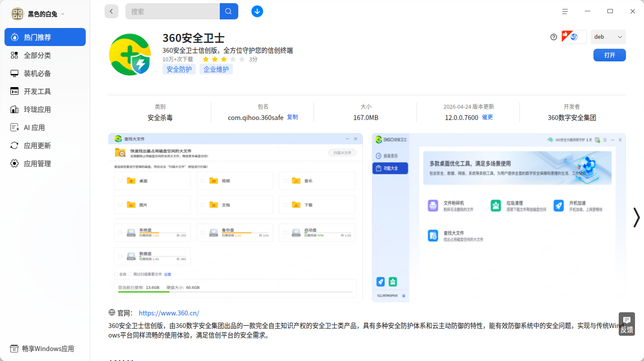The image size is (644, 361).
Task: Click the star rating row
Action: pyautogui.click(x=224, y=59)
